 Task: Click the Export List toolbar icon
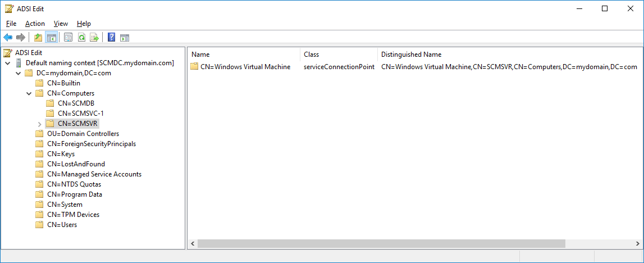[x=94, y=38]
